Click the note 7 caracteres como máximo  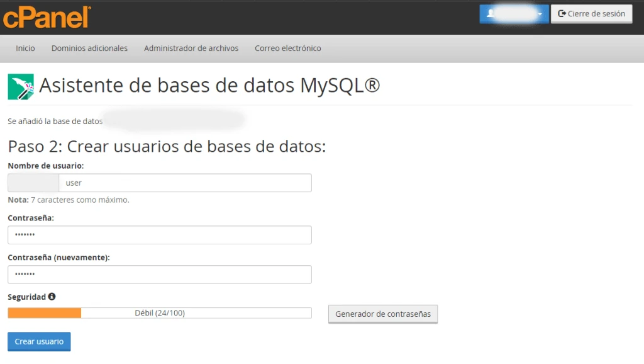point(69,200)
